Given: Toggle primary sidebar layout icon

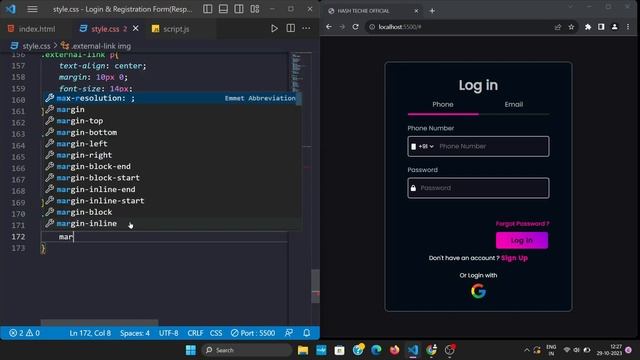Looking at the screenshot, I should click(207, 9).
